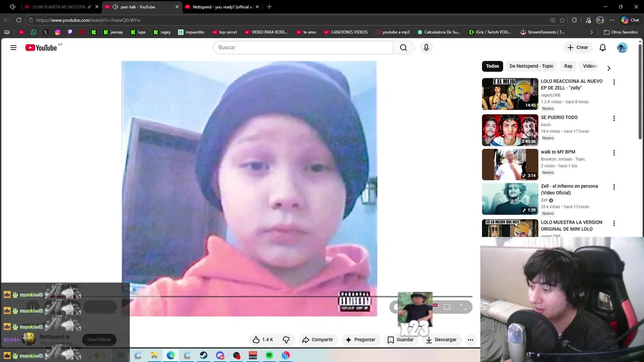Open the CANCIONES VIDEOS bookmark
The image size is (644, 362).
click(346, 32)
